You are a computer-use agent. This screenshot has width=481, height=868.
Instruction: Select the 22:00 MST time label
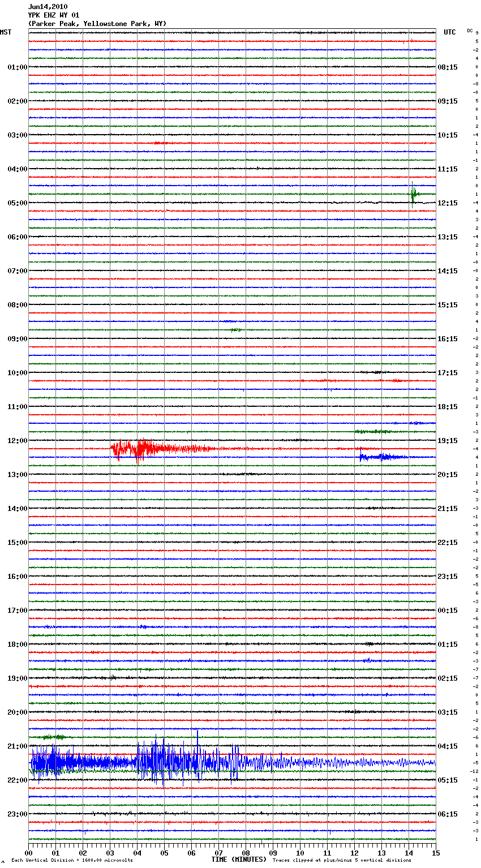(18, 780)
